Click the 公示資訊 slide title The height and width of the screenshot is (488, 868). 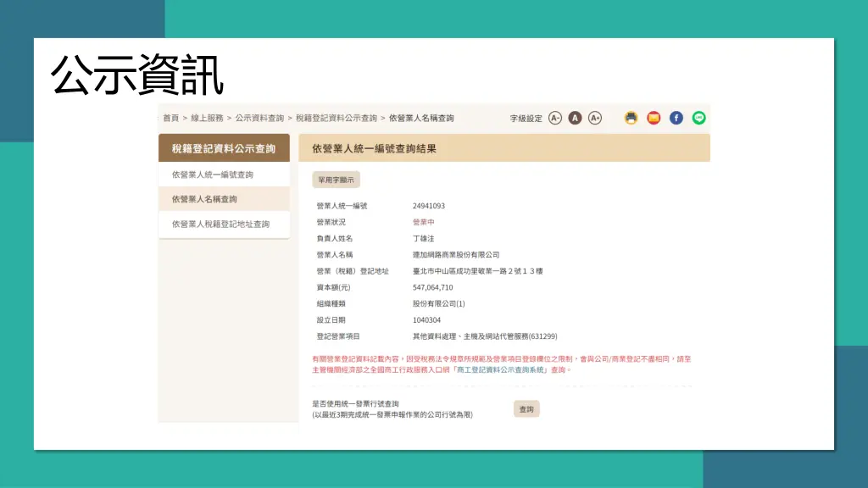point(137,75)
